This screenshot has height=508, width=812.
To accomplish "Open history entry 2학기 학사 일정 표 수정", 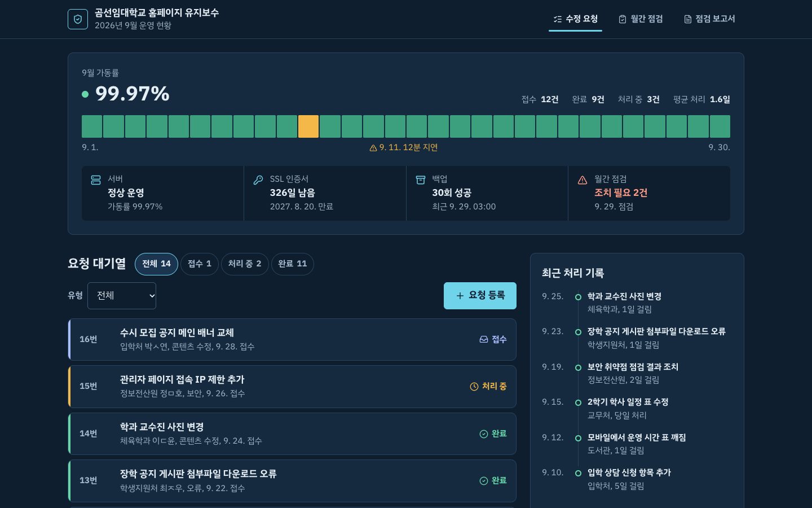I will pyautogui.click(x=628, y=402).
